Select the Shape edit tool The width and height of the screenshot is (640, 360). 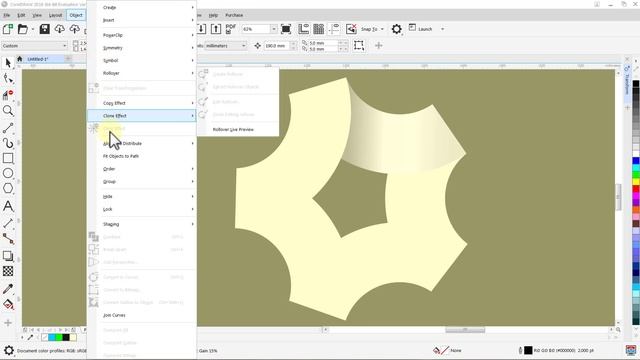pyautogui.click(x=8, y=78)
